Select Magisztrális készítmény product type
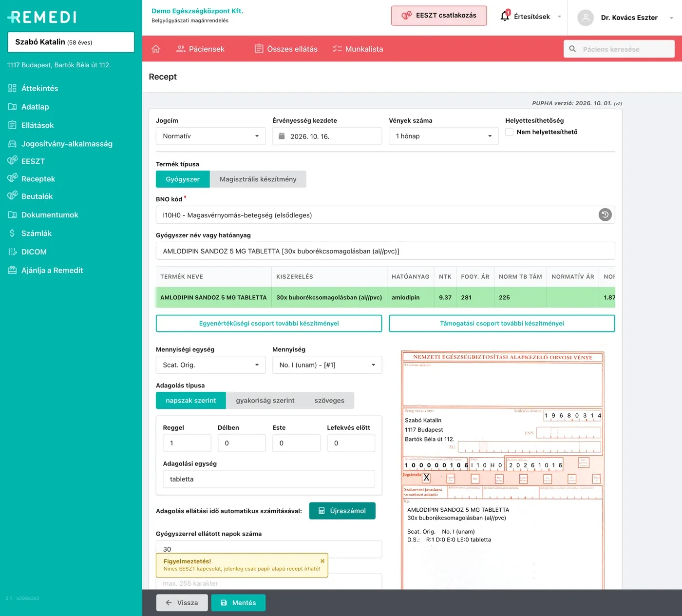The height and width of the screenshot is (616, 682). click(x=258, y=179)
